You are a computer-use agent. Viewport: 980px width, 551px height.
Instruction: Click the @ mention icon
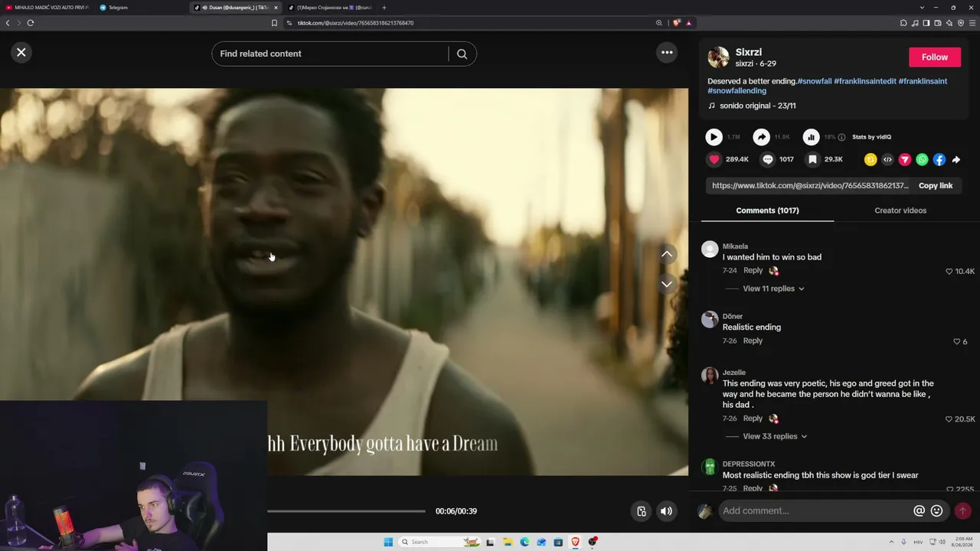(919, 511)
